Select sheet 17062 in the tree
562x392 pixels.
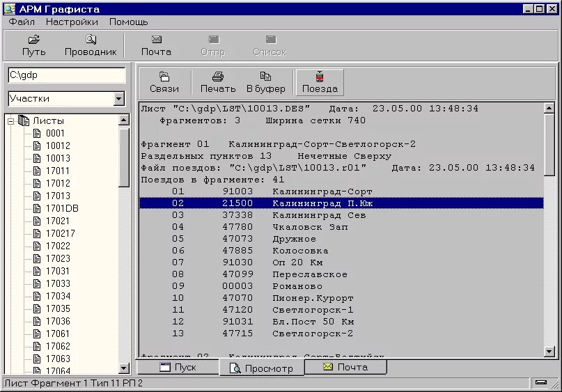click(58, 347)
